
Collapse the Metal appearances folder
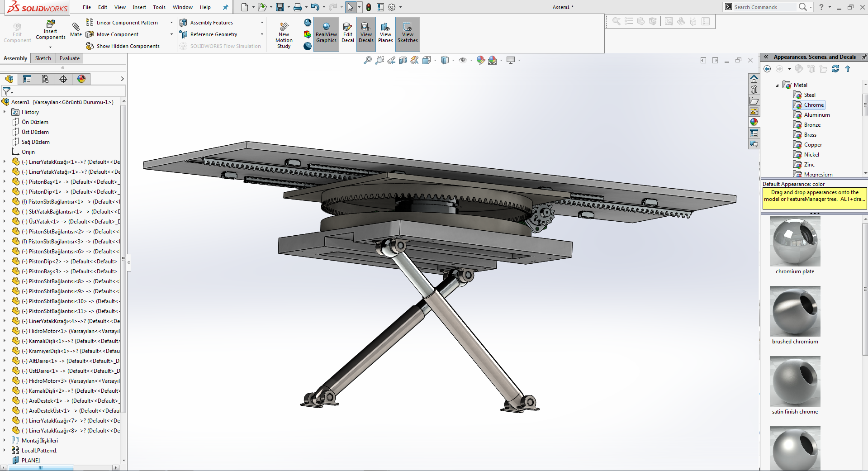(x=778, y=85)
